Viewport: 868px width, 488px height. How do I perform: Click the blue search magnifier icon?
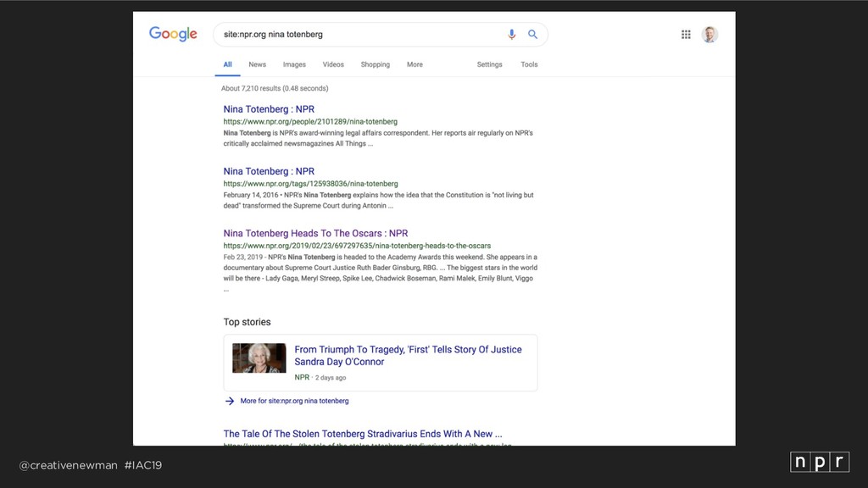[532, 34]
